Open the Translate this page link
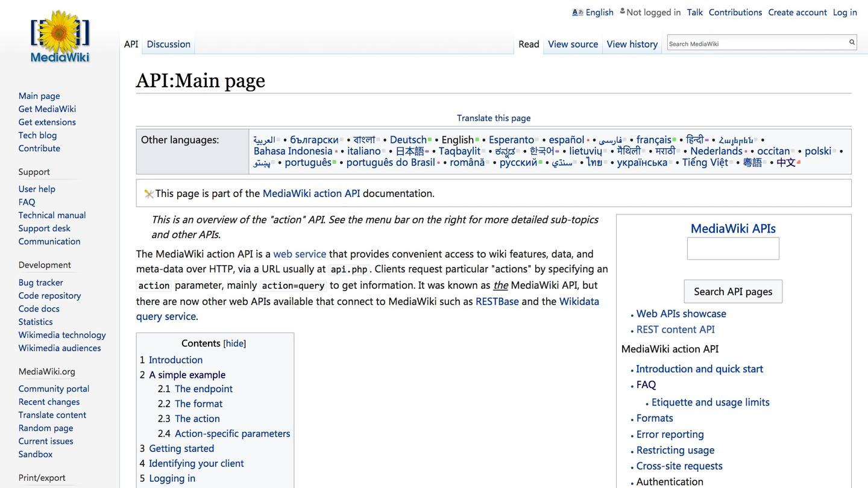 click(494, 118)
